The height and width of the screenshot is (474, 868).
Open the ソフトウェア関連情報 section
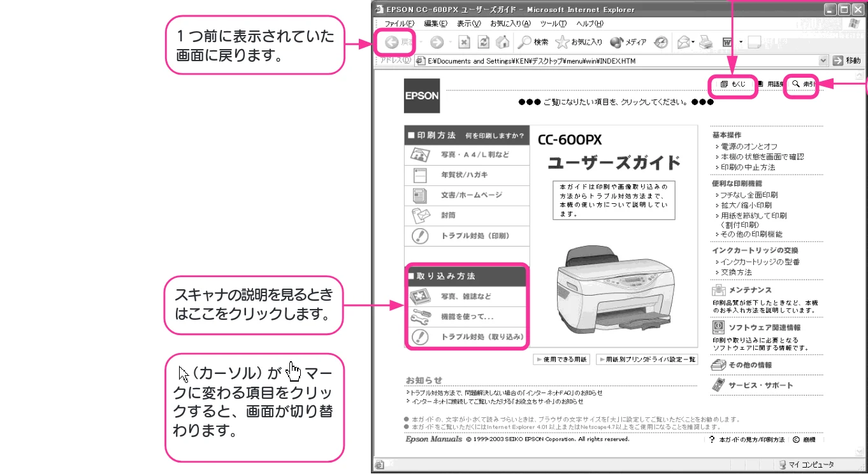pyautogui.click(x=756, y=327)
